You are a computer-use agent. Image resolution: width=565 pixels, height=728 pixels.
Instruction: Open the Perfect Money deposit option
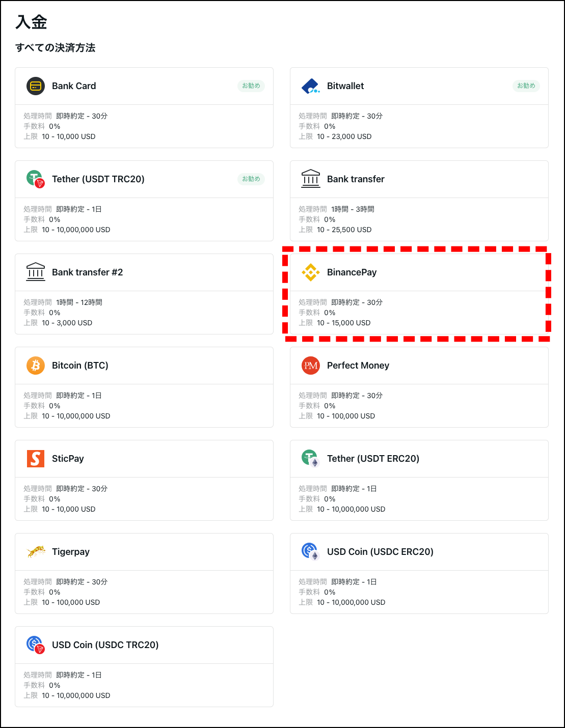coord(358,366)
